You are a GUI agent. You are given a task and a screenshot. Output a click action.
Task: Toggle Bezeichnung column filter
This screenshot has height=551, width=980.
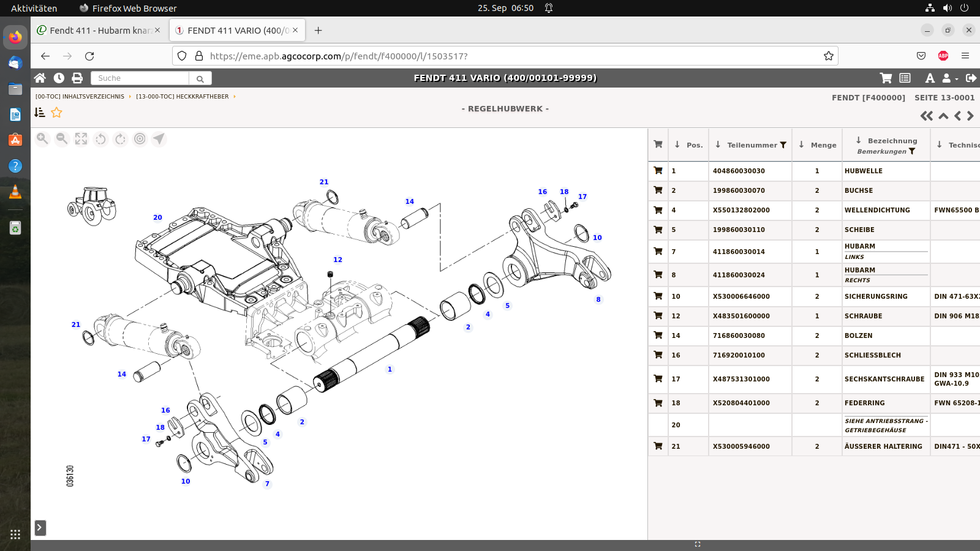tap(912, 151)
